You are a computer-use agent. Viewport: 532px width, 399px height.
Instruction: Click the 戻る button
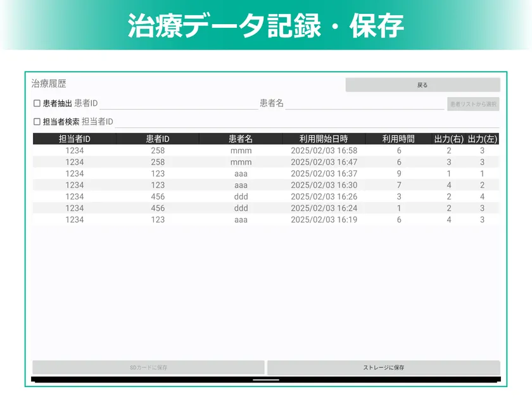coord(422,84)
